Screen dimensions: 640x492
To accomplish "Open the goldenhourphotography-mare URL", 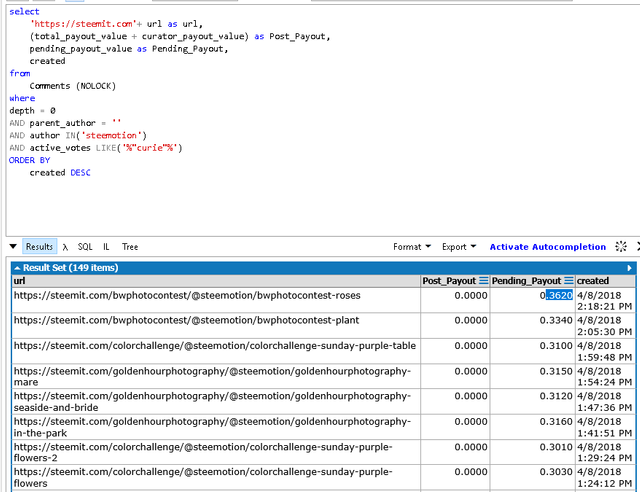I will click(212, 376).
